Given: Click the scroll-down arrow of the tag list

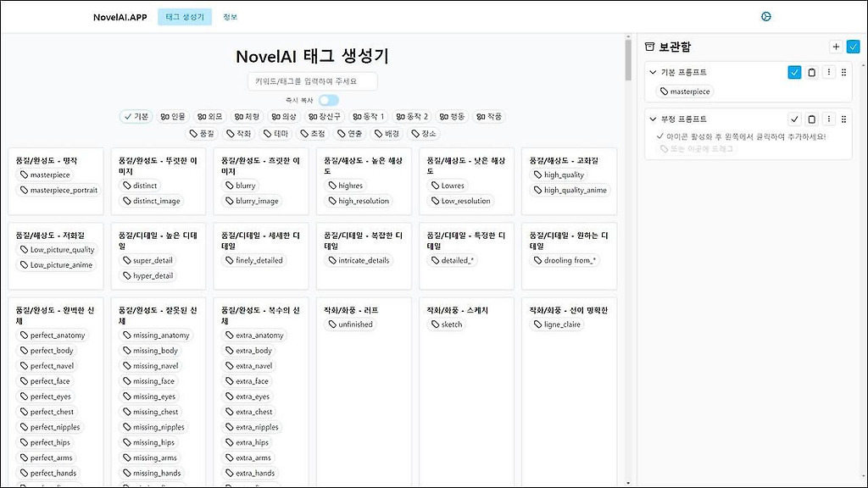Looking at the screenshot, I should (x=628, y=483).
